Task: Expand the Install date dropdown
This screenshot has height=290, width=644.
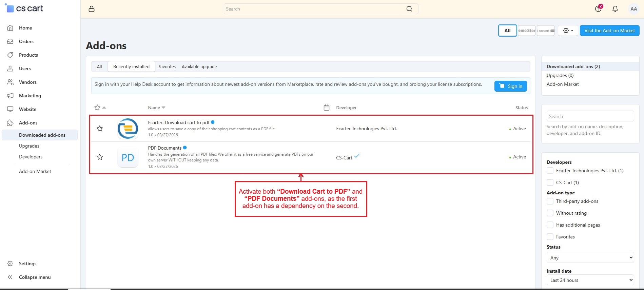Action: [590, 280]
